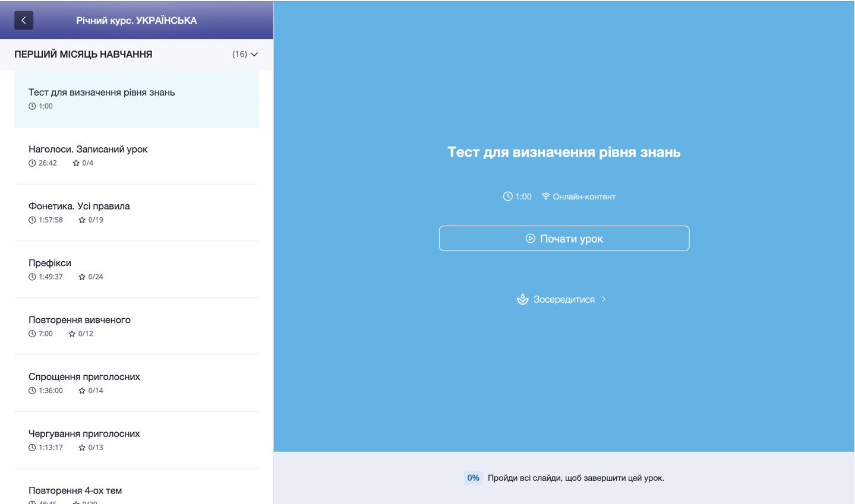This screenshot has height=504, width=855.
Task: Click the clock icon for Наголоси 26:42
Action: 32,163
